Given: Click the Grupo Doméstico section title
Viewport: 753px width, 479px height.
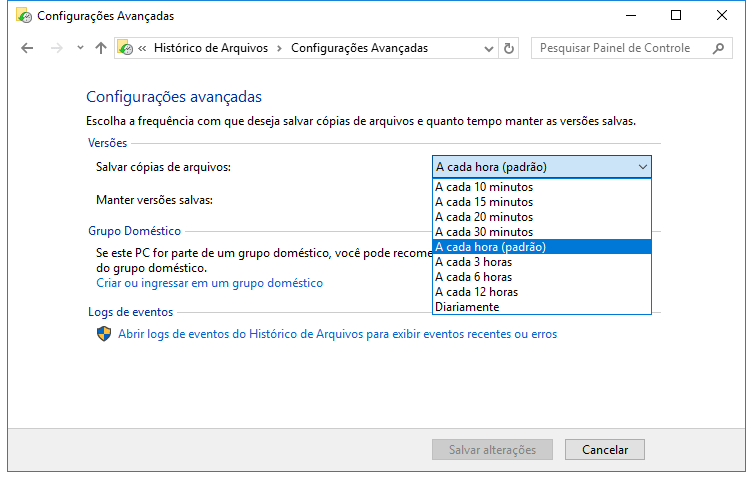Looking at the screenshot, I should tap(134, 231).
